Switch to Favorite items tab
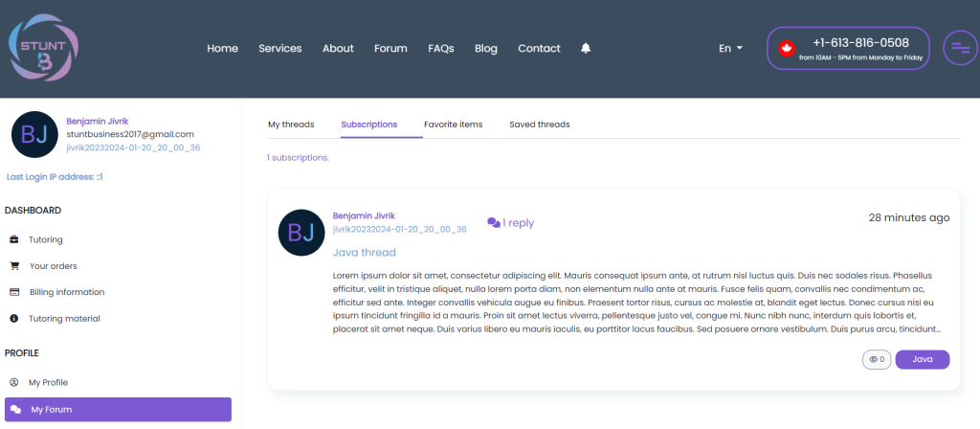This screenshot has height=429, width=980. [453, 124]
